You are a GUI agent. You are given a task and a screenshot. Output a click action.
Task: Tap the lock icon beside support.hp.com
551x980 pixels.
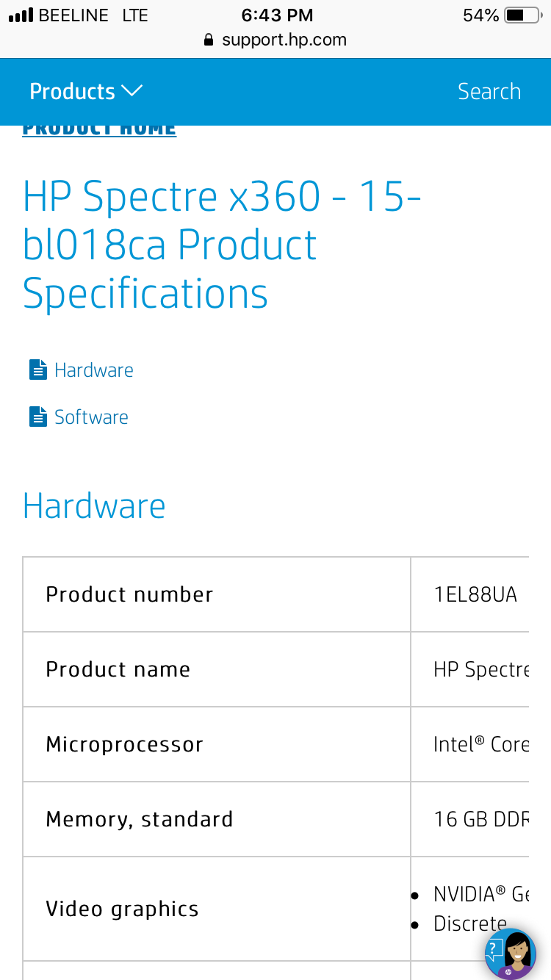209,40
